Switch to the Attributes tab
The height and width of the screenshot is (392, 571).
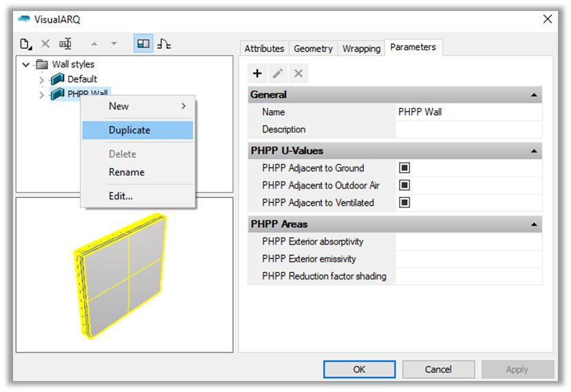pyautogui.click(x=264, y=48)
